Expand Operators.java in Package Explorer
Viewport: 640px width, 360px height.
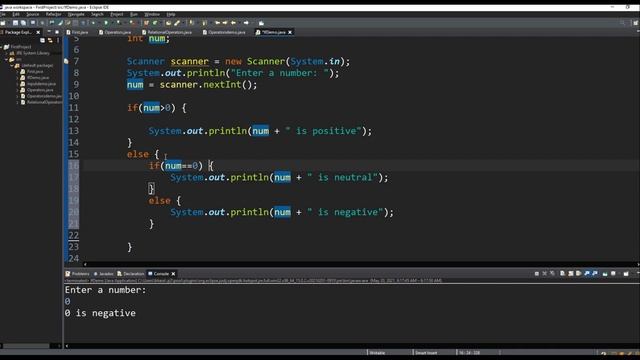[x=17, y=90]
